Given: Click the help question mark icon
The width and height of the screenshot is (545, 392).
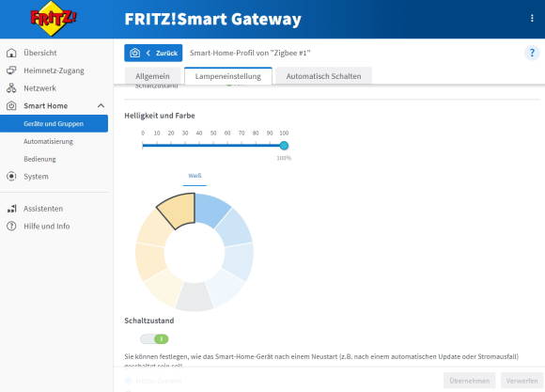Looking at the screenshot, I should coord(532,54).
